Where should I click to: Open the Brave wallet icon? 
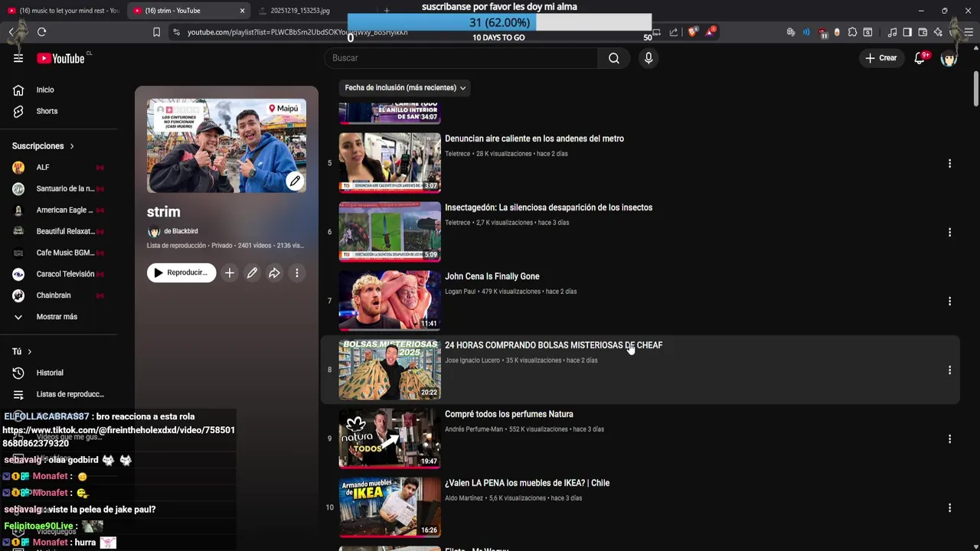[923, 32]
